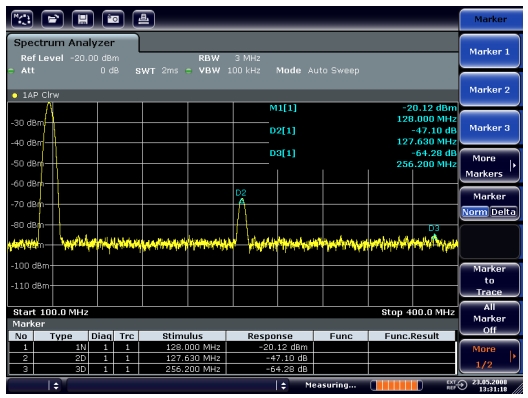The width and height of the screenshot is (528, 398).
Task: Click the Func.Result column header
Action: [412, 336]
